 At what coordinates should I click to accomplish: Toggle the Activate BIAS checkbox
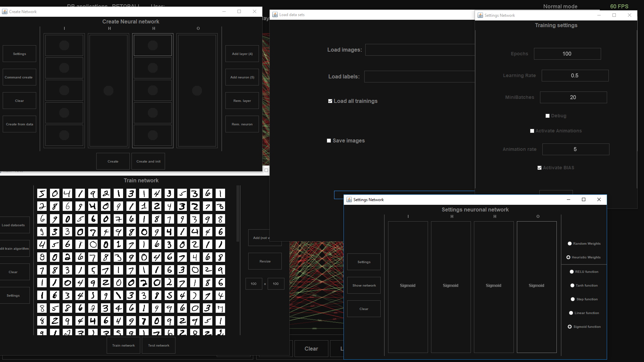[539, 168]
